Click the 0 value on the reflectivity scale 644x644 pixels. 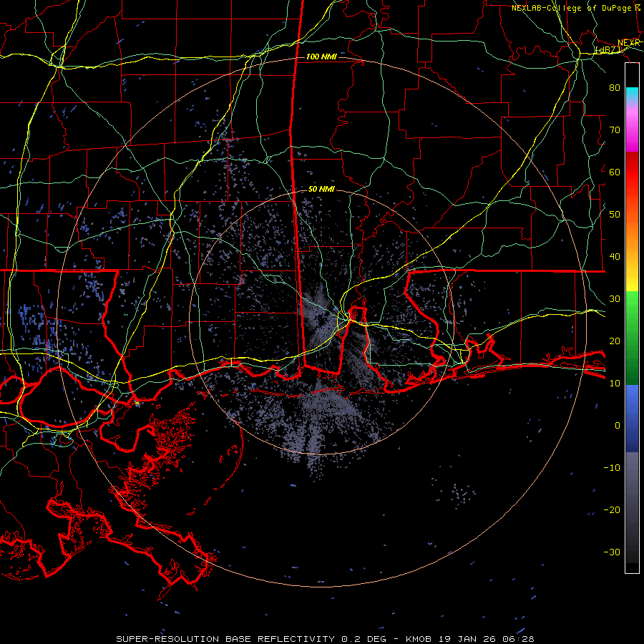tap(618, 426)
